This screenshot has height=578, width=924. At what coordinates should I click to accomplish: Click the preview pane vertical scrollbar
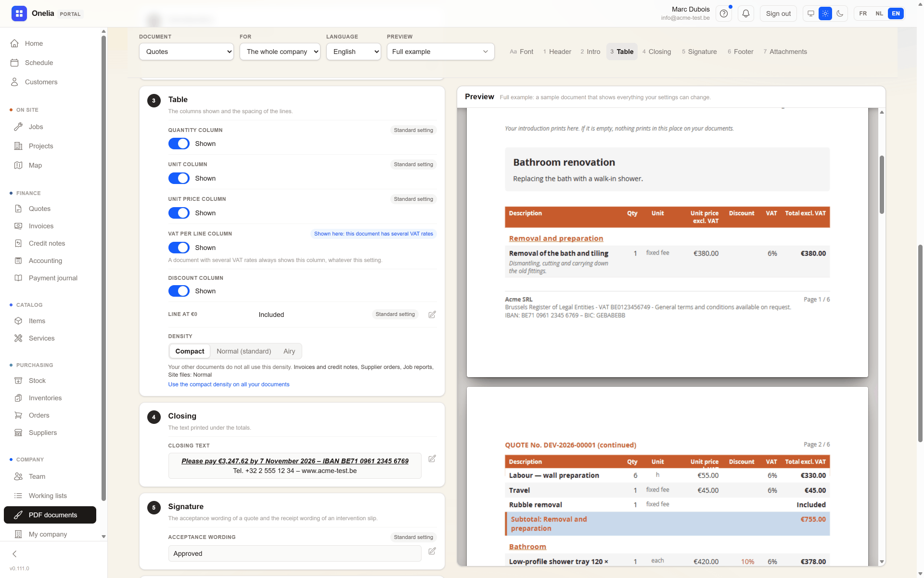(882, 185)
